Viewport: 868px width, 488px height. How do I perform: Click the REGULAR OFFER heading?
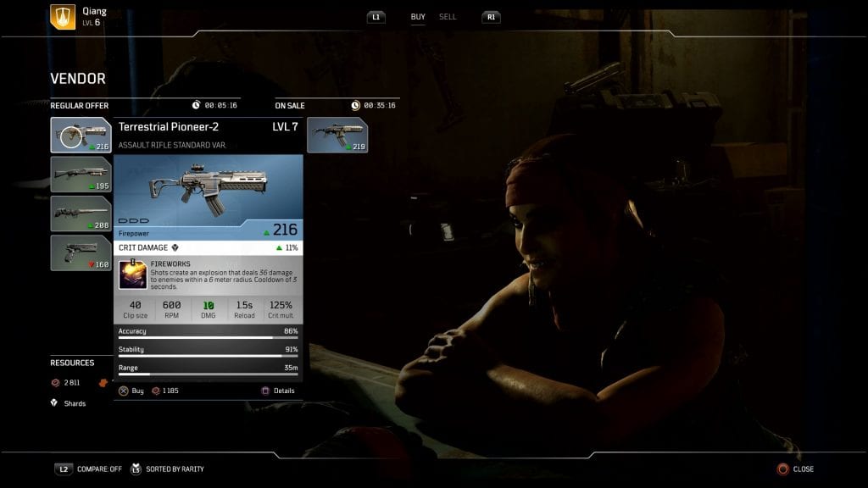79,105
